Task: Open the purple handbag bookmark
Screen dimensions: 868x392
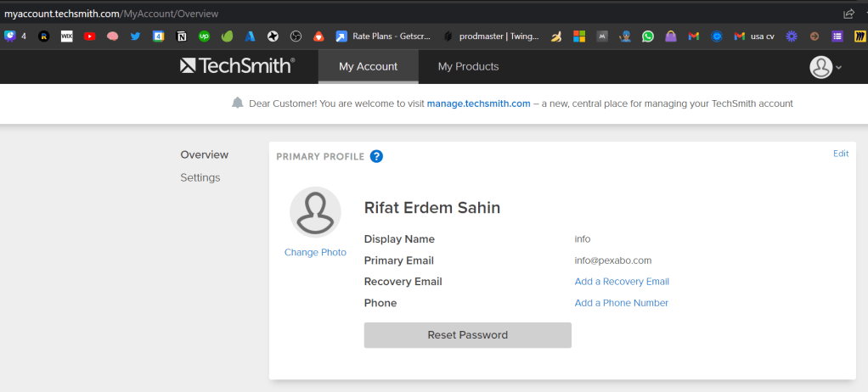Action: click(670, 36)
